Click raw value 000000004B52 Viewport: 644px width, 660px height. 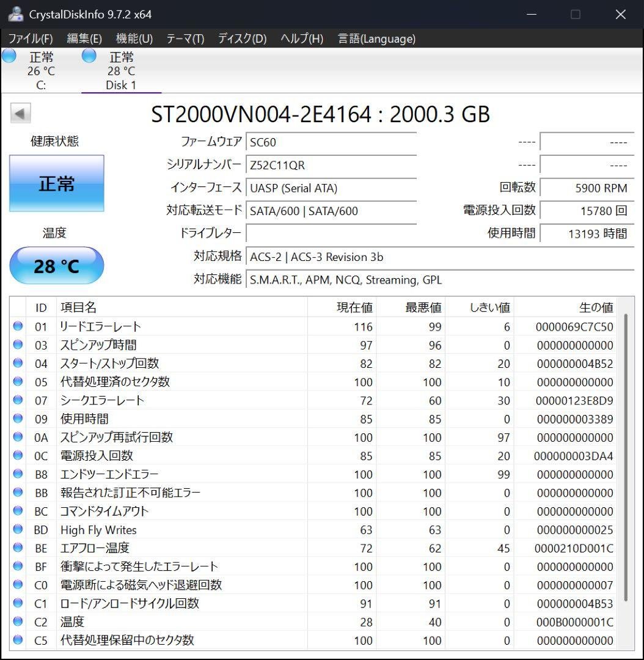(574, 364)
